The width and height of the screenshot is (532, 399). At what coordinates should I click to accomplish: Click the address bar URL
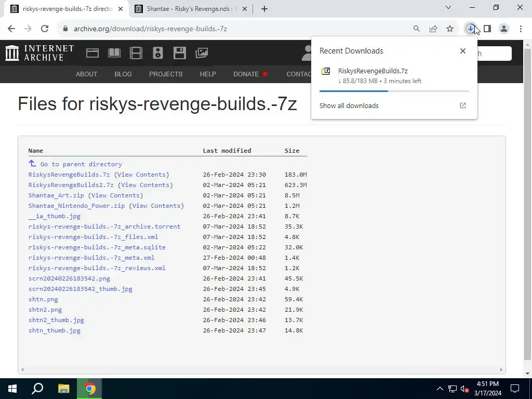pyautogui.click(x=150, y=29)
